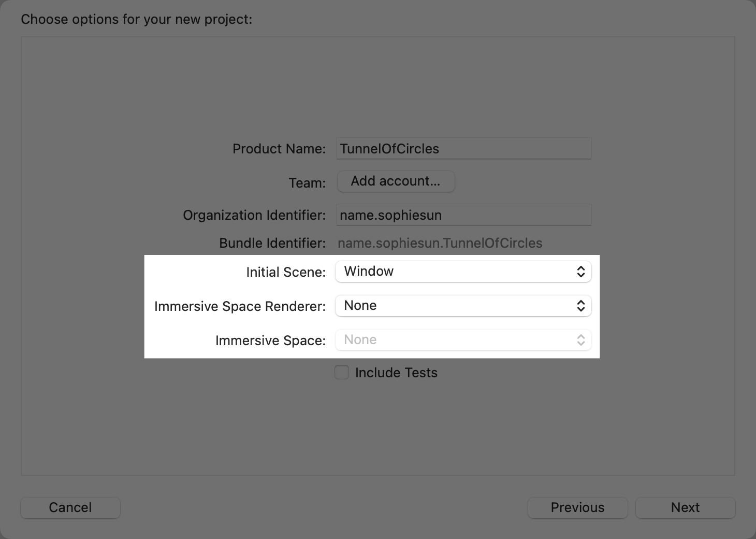756x539 pixels.
Task: Click Add account… to sign into a Team
Action: click(396, 181)
